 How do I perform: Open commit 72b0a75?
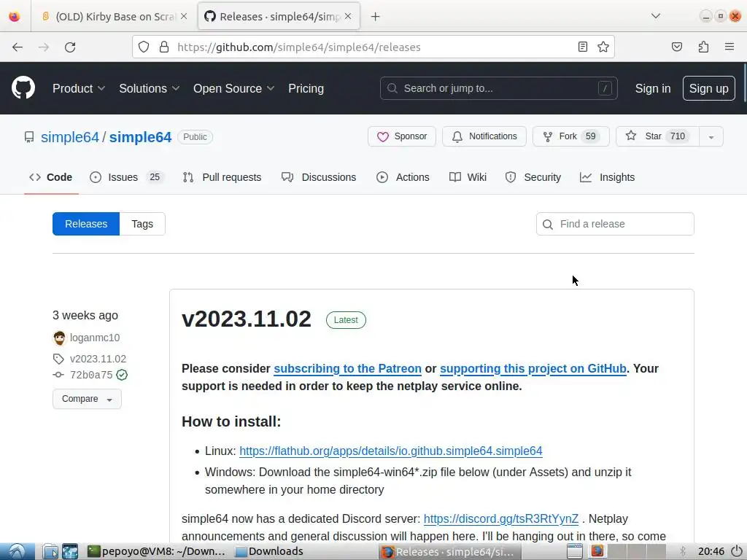coord(91,375)
